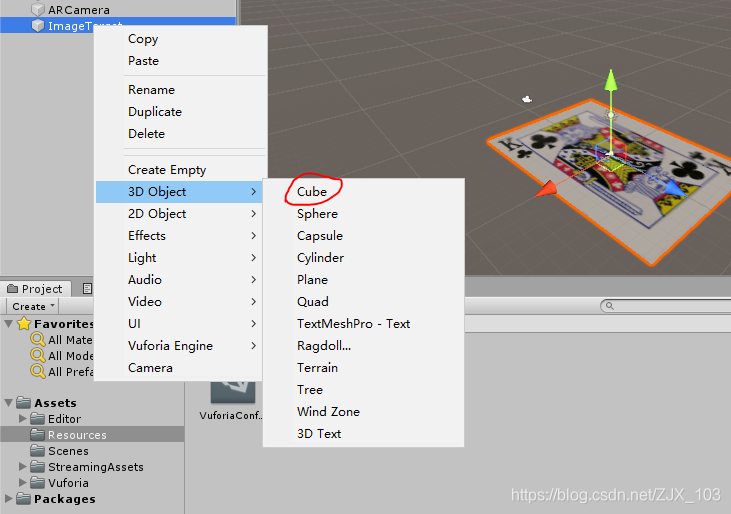The width and height of the screenshot is (731, 514).
Task: Click the ARCamera cube icon
Action: 38,9
